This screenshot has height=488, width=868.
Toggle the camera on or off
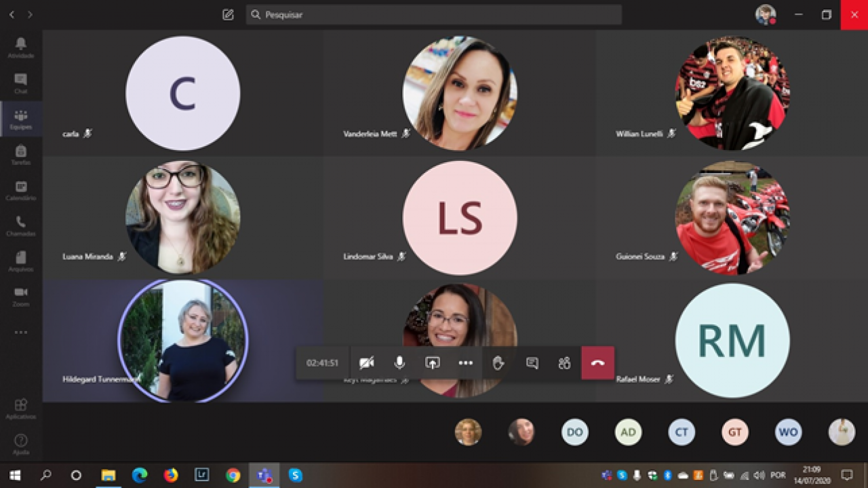pyautogui.click(x=367, y=363)
